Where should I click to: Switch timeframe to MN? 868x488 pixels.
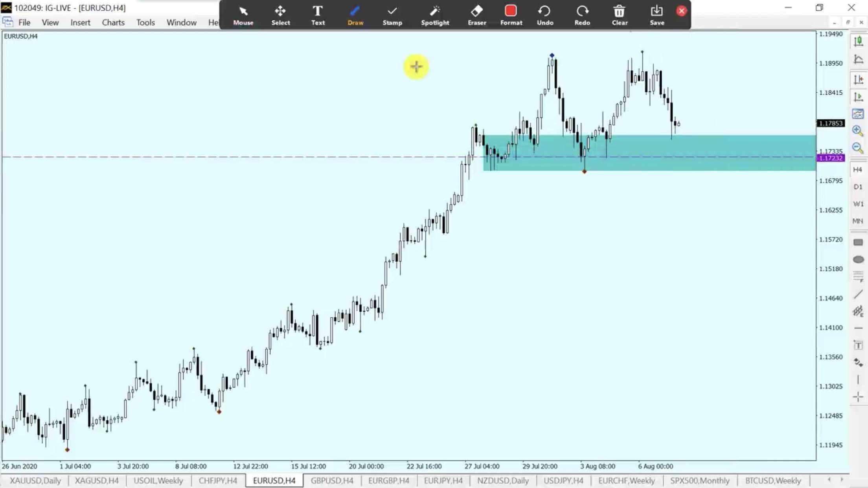point(857,221)
